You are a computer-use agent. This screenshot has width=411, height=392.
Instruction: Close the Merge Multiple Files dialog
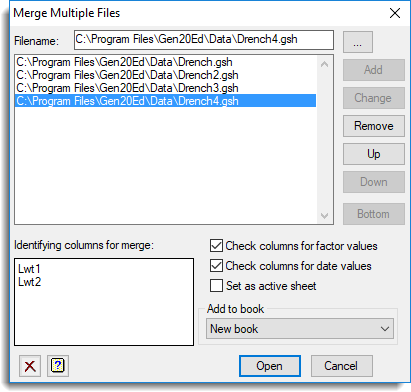(395, 13)
